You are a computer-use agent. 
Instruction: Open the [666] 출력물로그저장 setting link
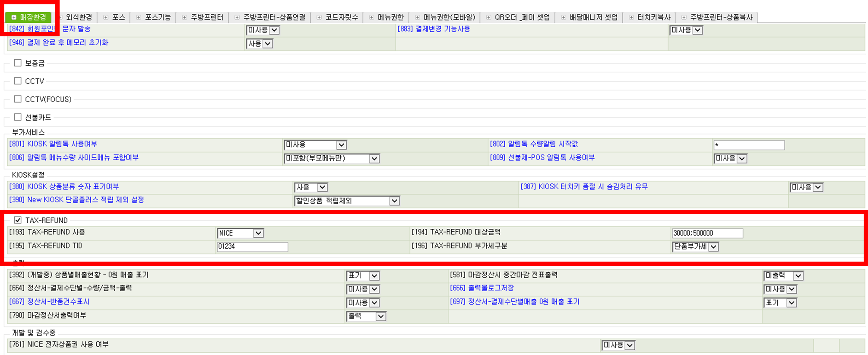click(482, 288)
